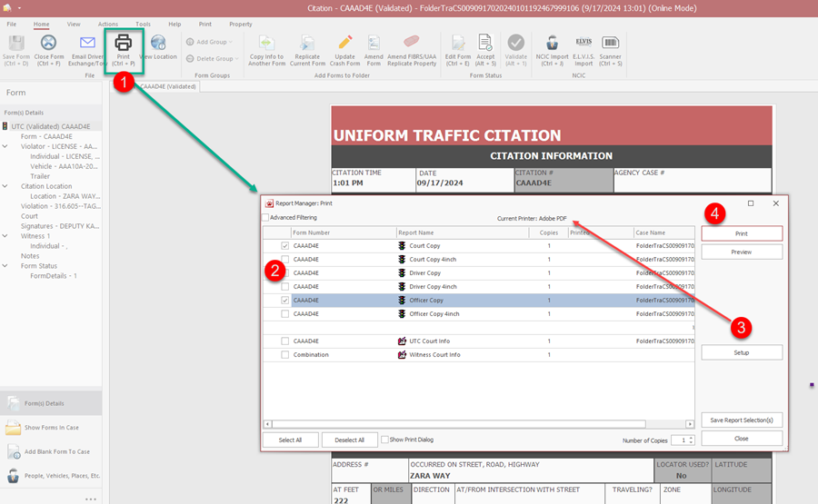Enable the Advanced Filtering checkbox
This screenshot has width=818, height=504.
tap(265, 218)
